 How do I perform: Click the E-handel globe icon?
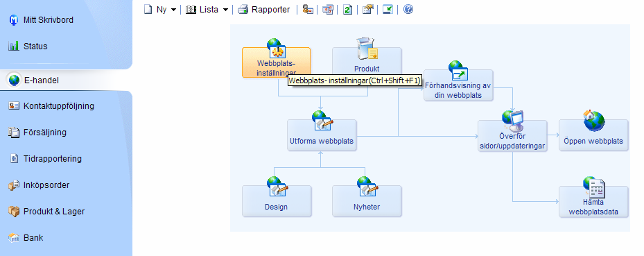click(14, 80)
